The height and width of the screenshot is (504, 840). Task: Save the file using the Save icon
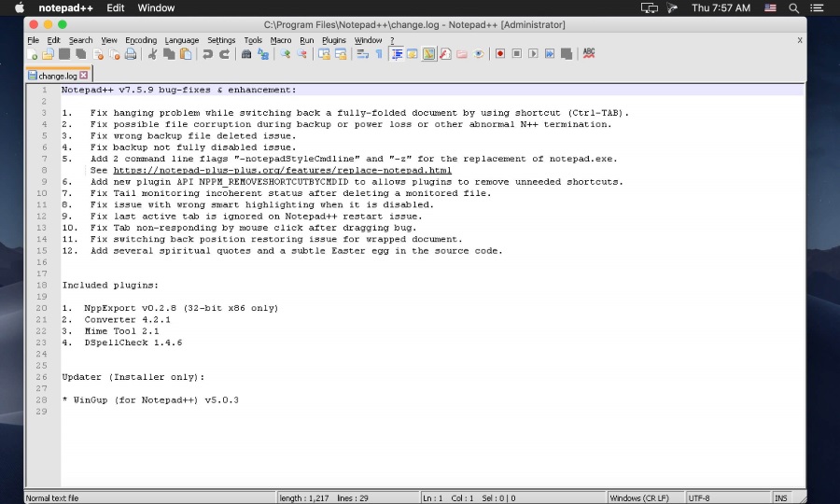(x=64, y=54)
